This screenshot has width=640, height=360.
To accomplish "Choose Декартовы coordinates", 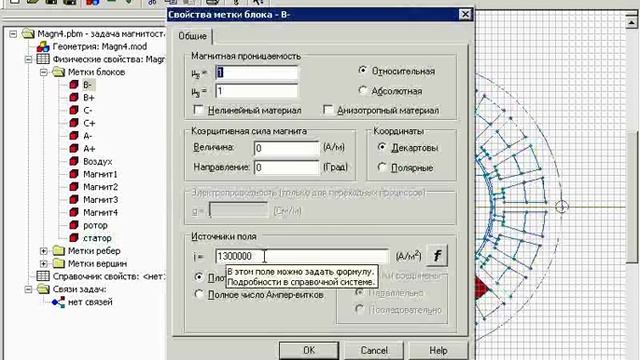I will click(382, 147).
